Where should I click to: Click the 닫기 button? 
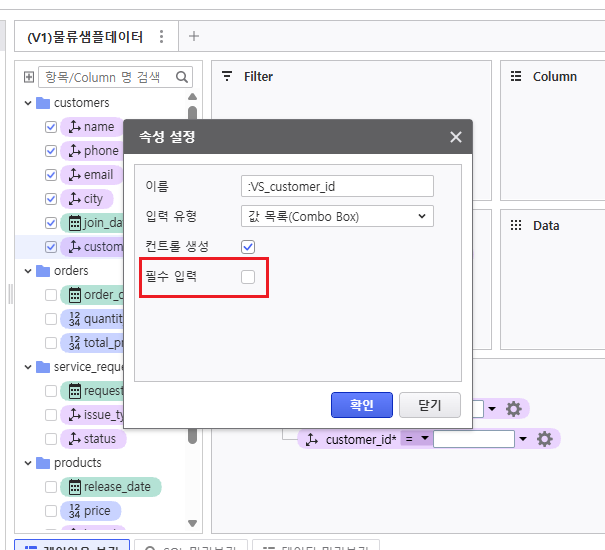click(429, 405)
